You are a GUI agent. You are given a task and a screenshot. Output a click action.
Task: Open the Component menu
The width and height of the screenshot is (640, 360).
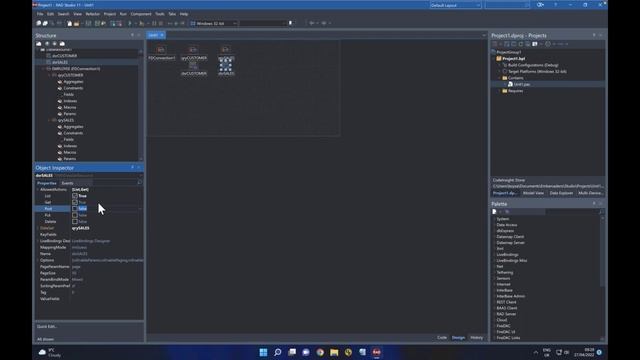point(141,14)
